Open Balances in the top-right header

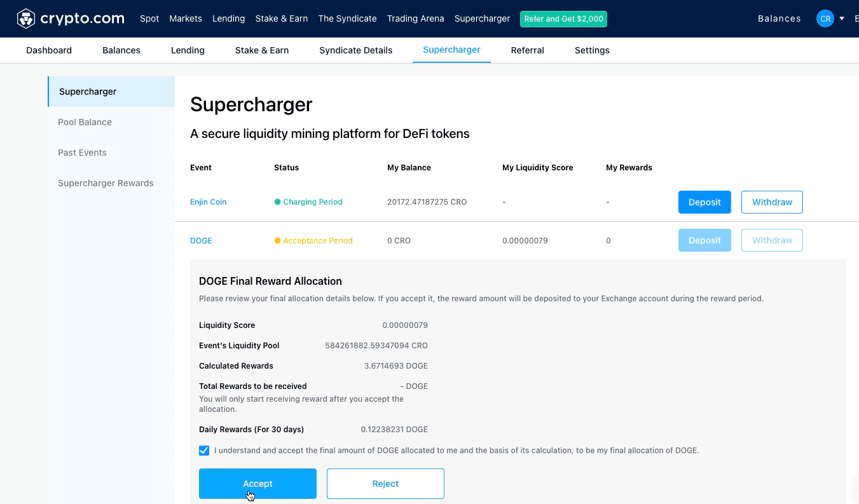click(779, 18)
